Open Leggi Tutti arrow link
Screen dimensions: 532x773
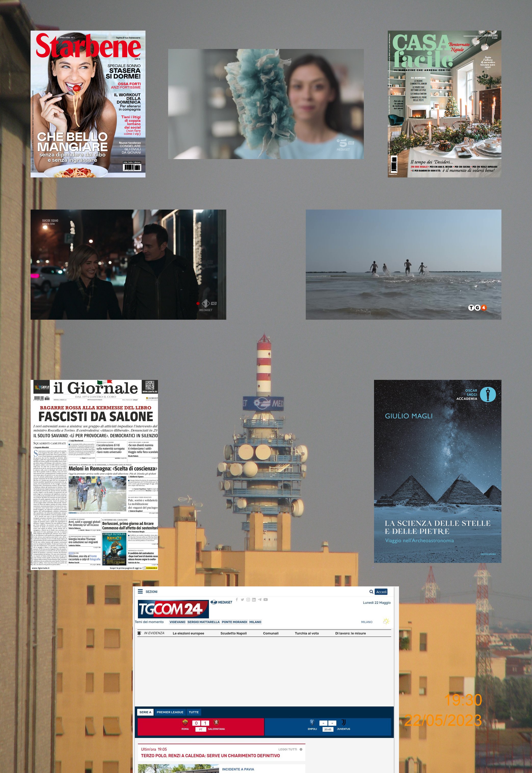(301, 749)
